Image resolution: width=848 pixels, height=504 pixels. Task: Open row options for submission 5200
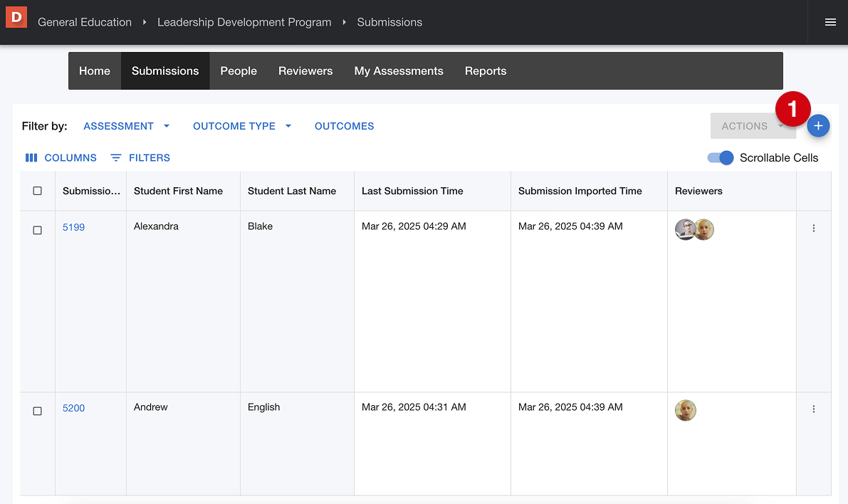click(x=814, y=409)
